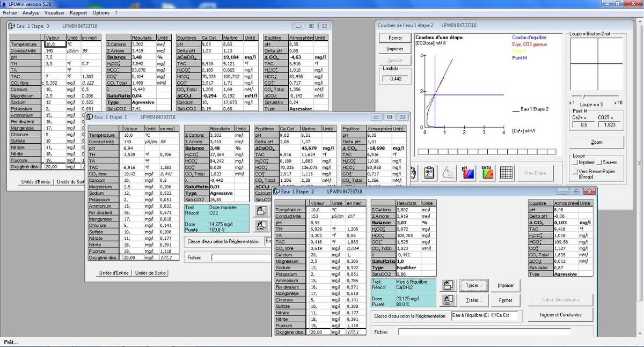Open the Visualiser menu
Viewport: 644px width, 347px height.
[x=55, y=12]
